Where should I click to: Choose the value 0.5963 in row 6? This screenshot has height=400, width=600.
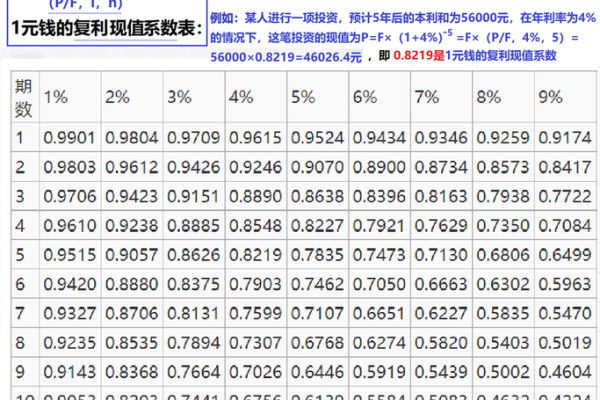565,284
